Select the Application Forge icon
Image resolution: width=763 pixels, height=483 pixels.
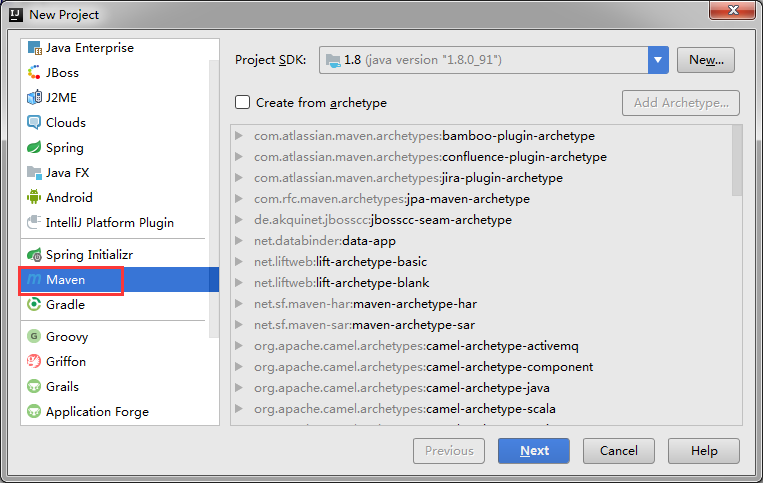(x=34, y=411)
